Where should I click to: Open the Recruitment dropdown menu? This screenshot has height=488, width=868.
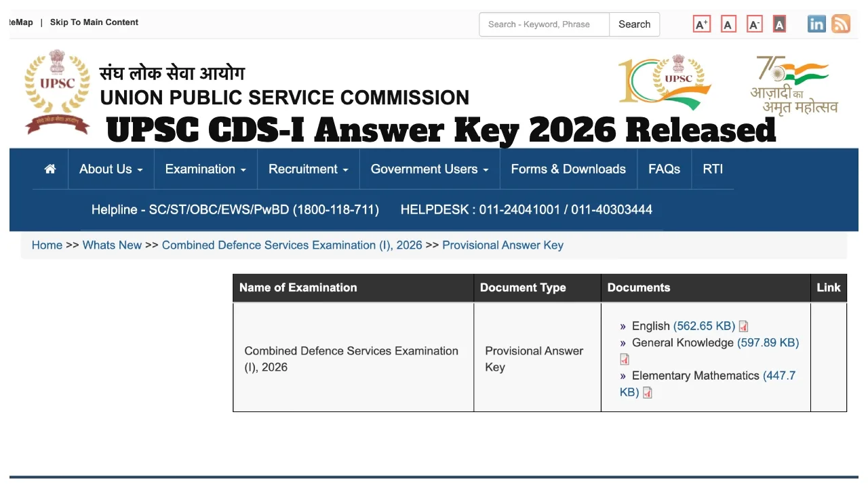pyautogui.click(x=308, y=169)
